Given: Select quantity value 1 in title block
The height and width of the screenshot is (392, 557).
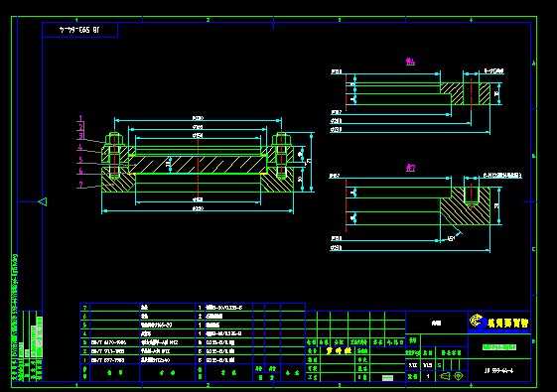Looking at the screenshot, I should click(x=428, y=376).
